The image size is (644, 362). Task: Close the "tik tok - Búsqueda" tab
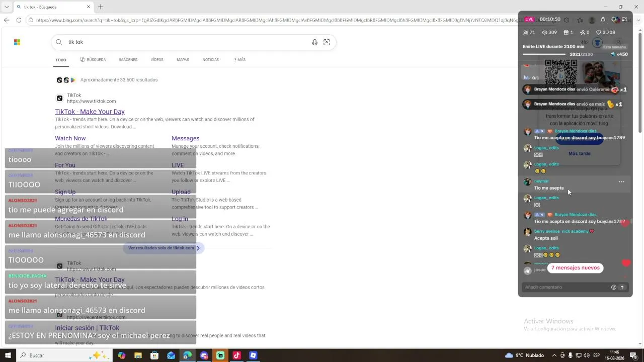click(x=89, y=7)
